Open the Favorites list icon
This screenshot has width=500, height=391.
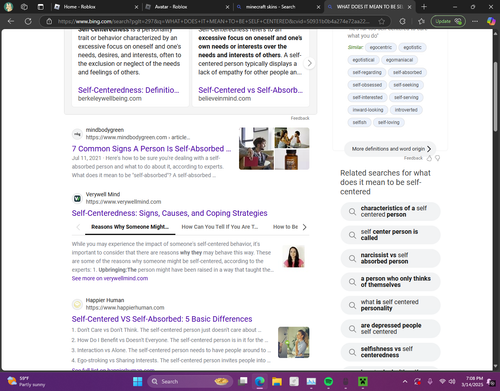[421, 21]
